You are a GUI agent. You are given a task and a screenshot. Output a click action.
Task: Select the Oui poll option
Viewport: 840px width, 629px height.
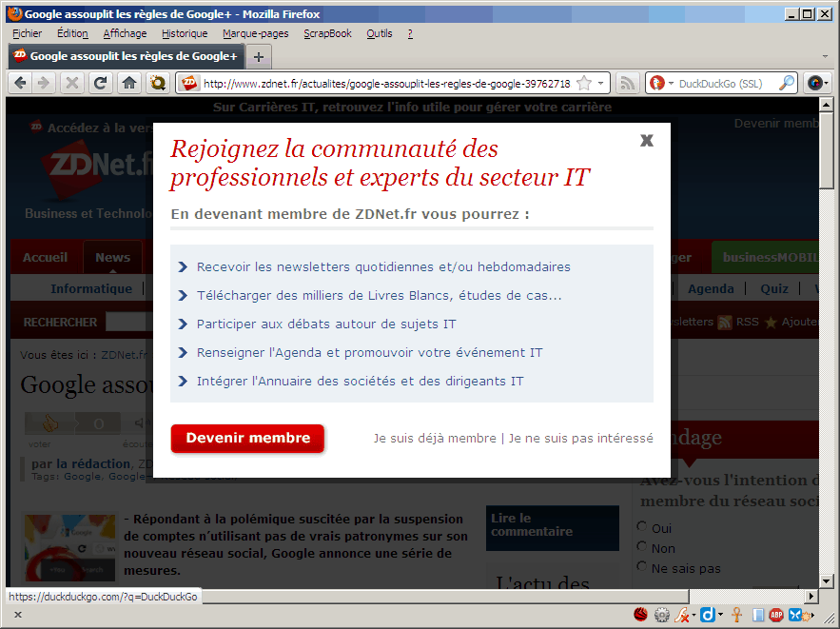[642, 526]
